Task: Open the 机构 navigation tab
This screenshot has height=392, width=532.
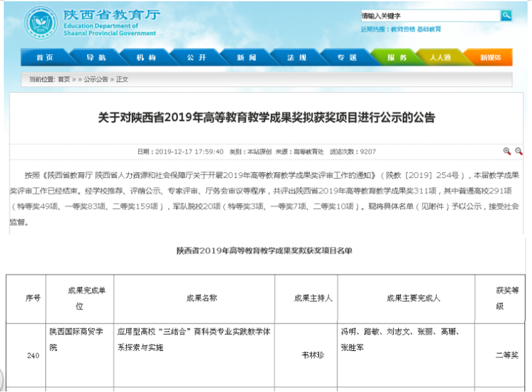Action: coord(146,58)
